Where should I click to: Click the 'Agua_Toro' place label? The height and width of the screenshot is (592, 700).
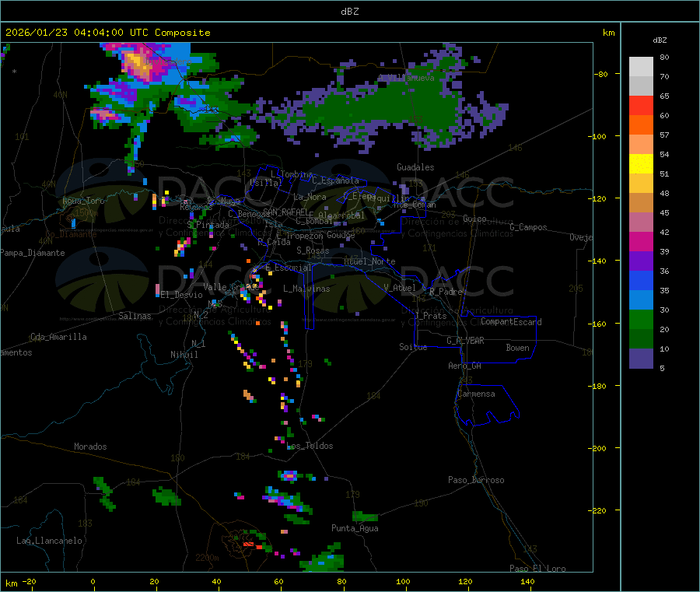tap(83, 201)
